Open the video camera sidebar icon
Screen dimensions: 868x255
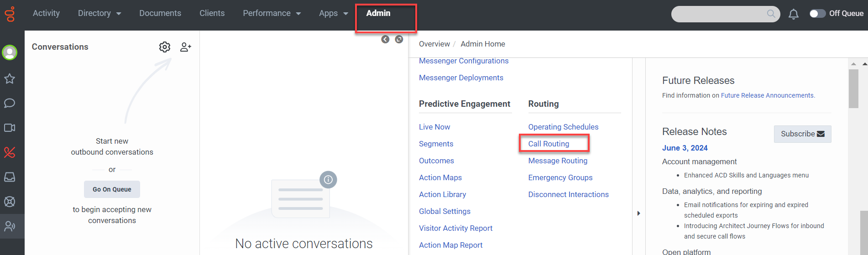10,128
